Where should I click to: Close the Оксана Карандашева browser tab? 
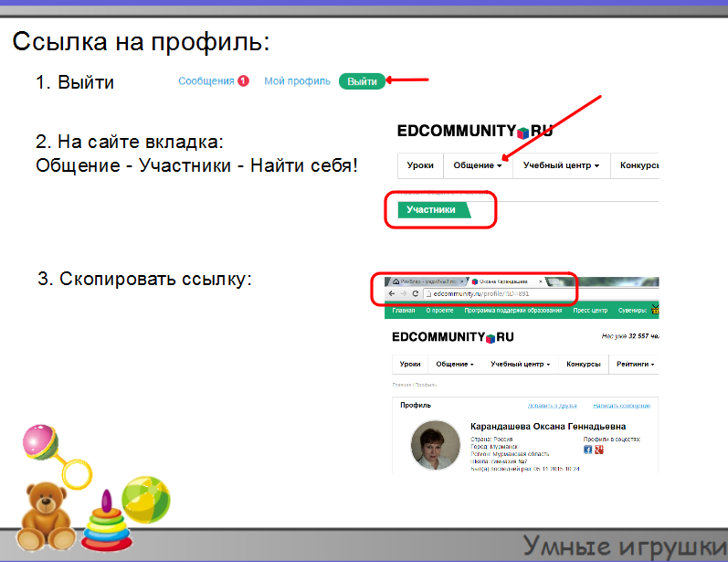tap(540, 281)
